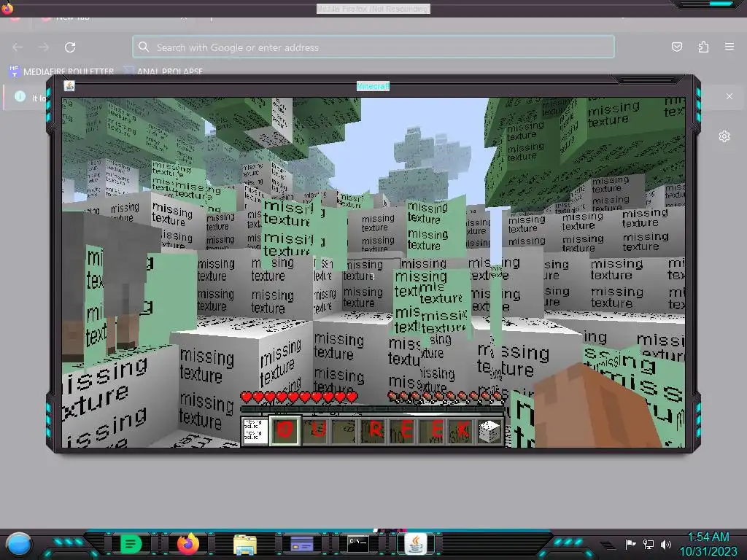Viewport: 747px width, 560px height.
Task: Click the experience bar above the hotbar
Action: point(372,409)
